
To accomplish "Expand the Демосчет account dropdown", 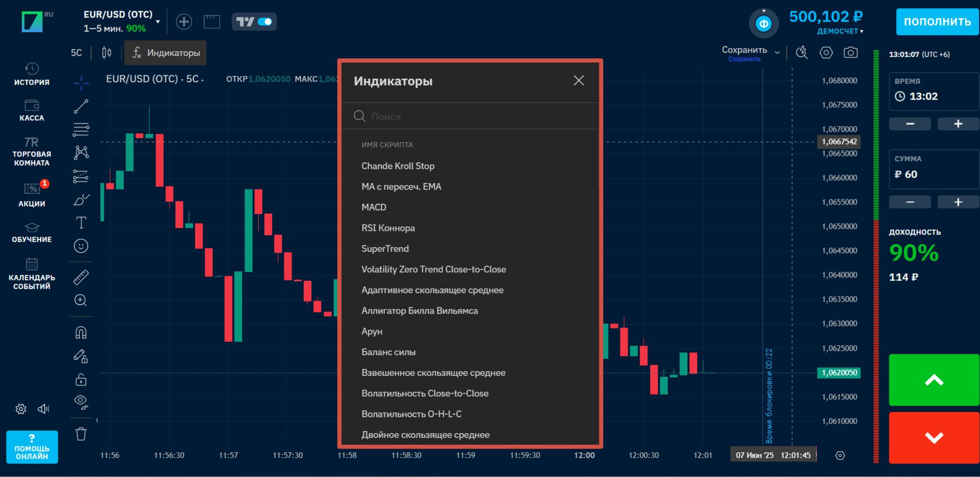I will [840, 31].
